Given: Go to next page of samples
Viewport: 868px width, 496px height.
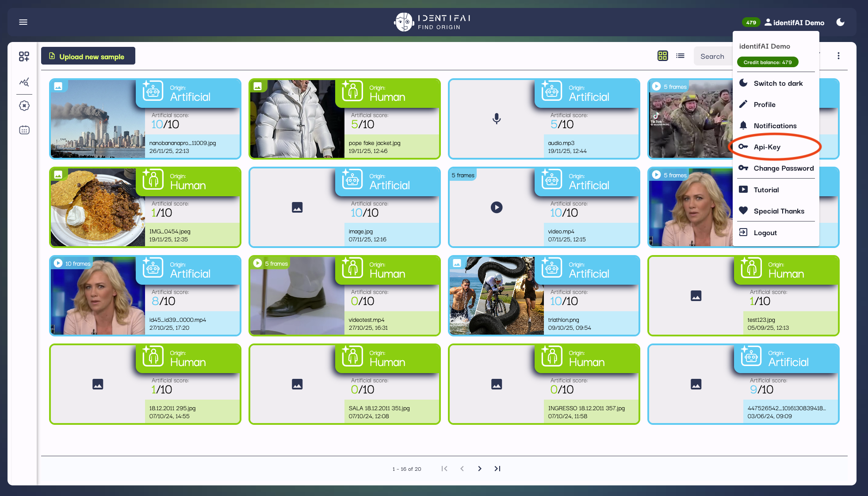Looking at the screenshot, I should 479,469.
